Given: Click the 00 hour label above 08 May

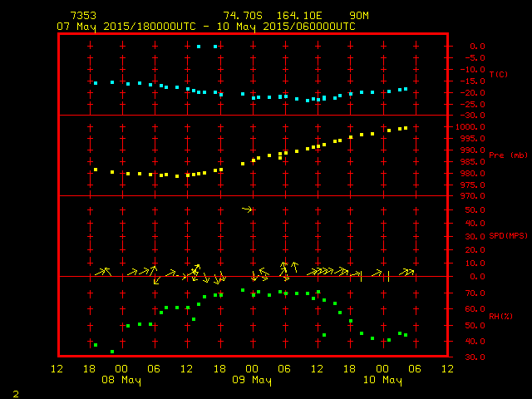Looking at the screenshot, I should pyautogui.click(x=121, y=369).
